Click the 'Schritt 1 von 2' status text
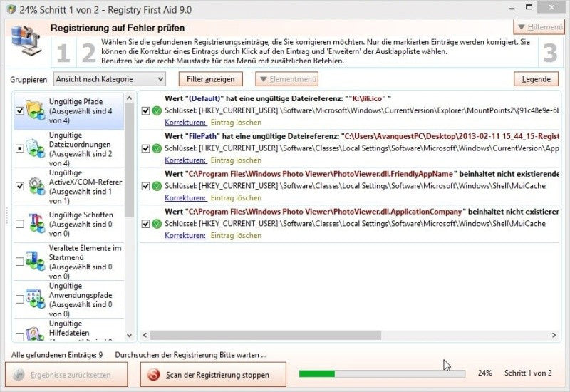Viewport: 570px width, 392px height. coord(528,373)
